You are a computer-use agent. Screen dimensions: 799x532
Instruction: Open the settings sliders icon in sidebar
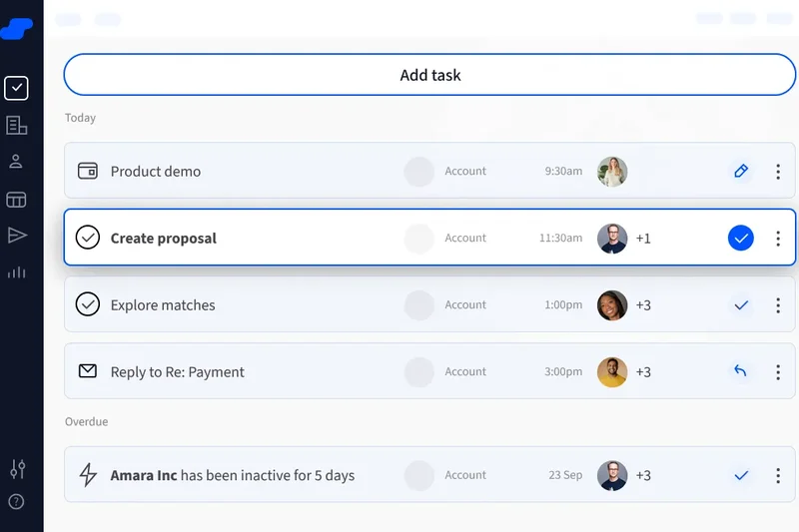click(16, 468)
